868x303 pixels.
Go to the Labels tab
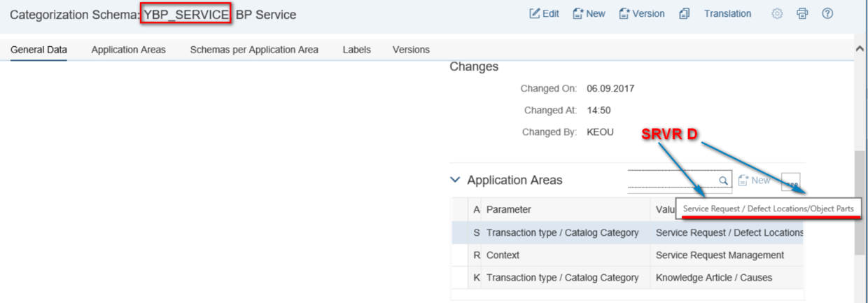pyautogui.click(x=356, y=50)
